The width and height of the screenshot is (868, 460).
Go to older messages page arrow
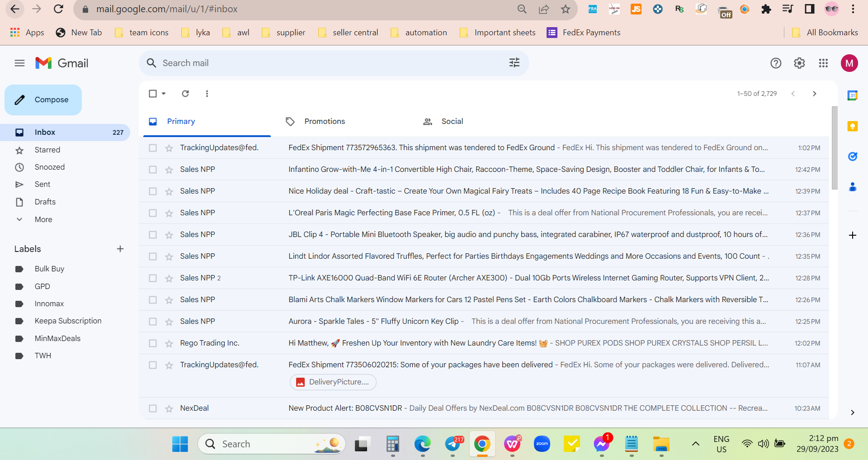tap(814, 94)
